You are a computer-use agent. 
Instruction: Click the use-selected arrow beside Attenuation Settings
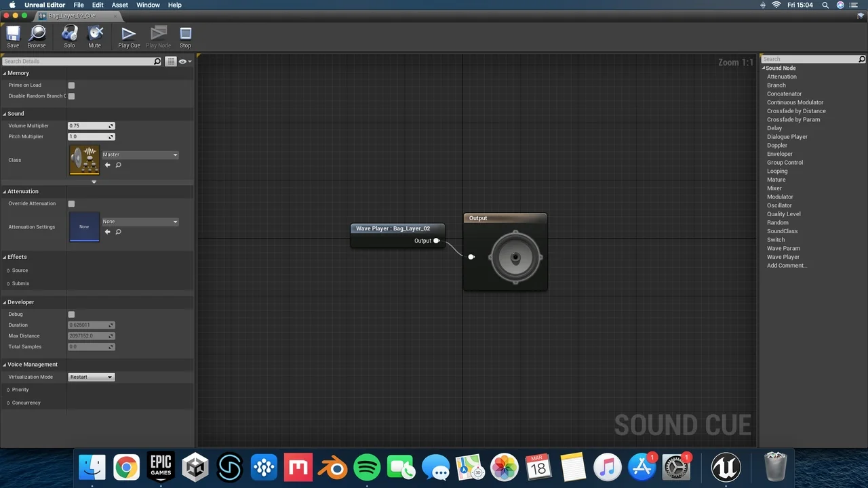pos(107,231)
